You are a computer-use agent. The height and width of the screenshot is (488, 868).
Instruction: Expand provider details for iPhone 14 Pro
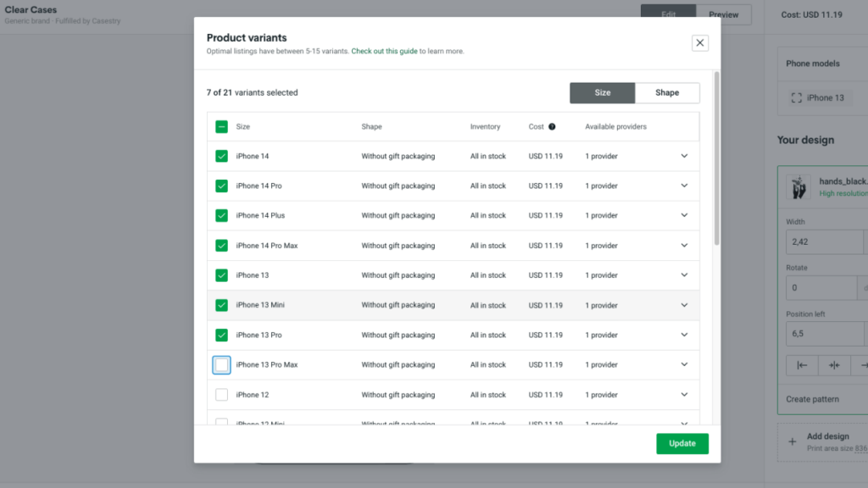pos(684,186)
